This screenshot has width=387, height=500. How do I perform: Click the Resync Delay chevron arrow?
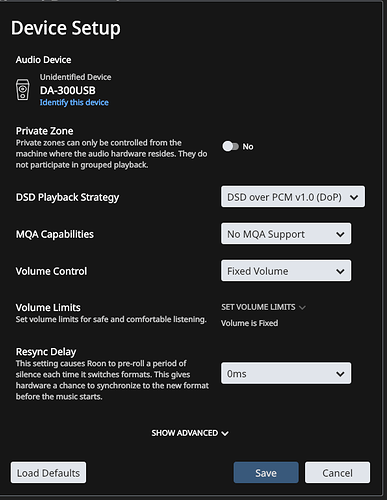click(340, 374)
